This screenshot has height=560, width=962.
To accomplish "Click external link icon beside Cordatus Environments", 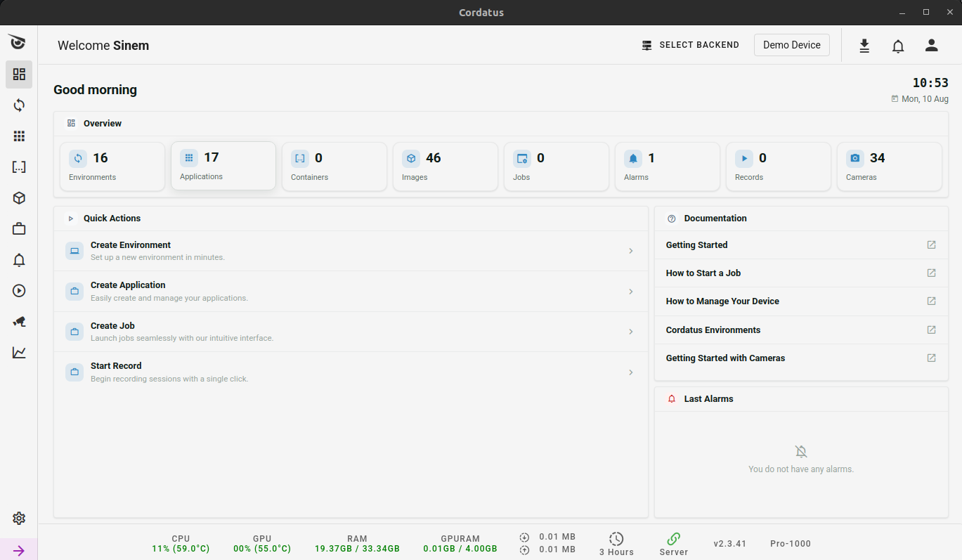I will (x=931, y=330).
